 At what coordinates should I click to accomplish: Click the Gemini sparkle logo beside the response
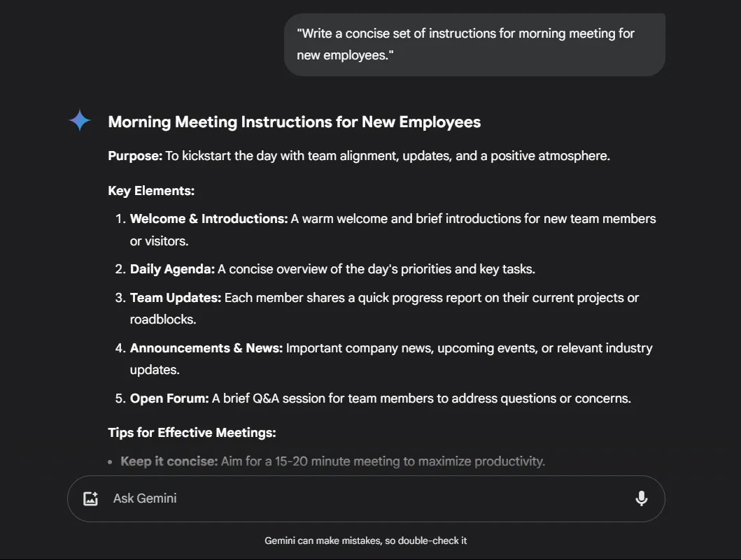(x=80, y=120)
